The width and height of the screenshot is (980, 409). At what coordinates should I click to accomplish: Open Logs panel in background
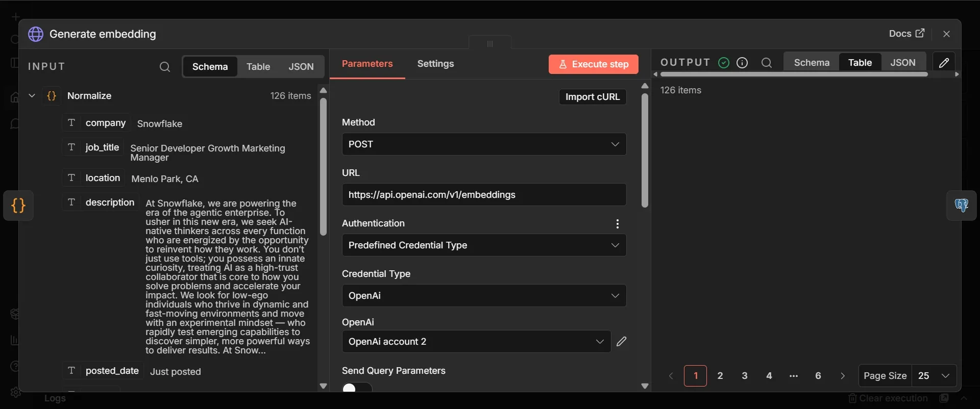point(55,398)
